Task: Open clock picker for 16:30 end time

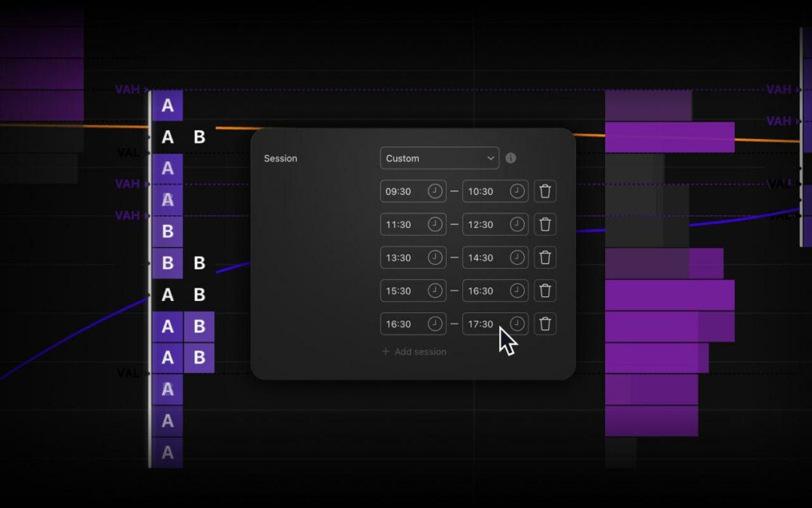Action: (x=517, y=291)
